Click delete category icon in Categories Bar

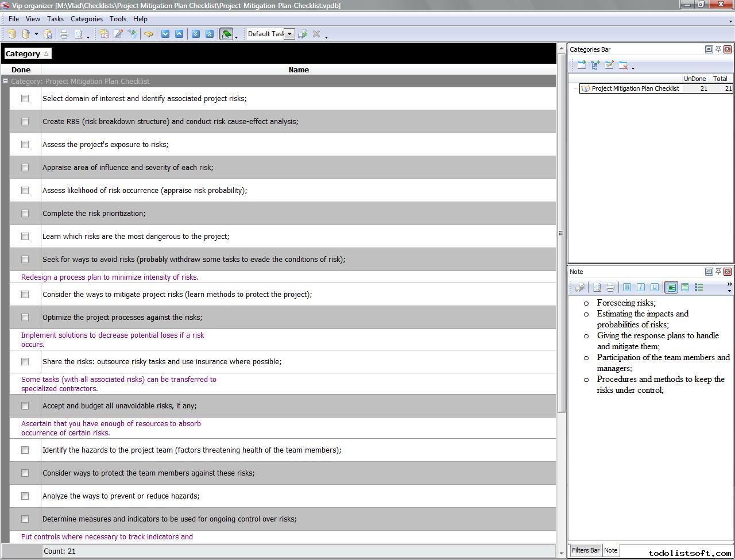[623, 65]
